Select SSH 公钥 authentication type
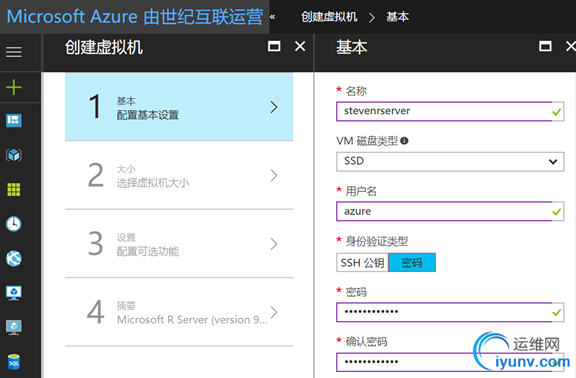 (362, 263)
